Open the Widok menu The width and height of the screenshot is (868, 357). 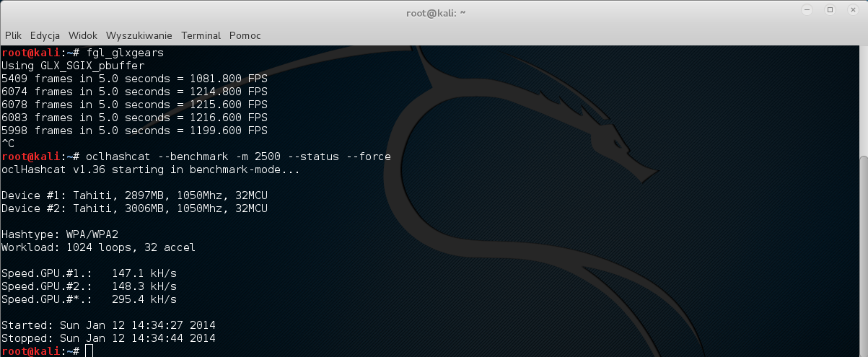(83, 35)
